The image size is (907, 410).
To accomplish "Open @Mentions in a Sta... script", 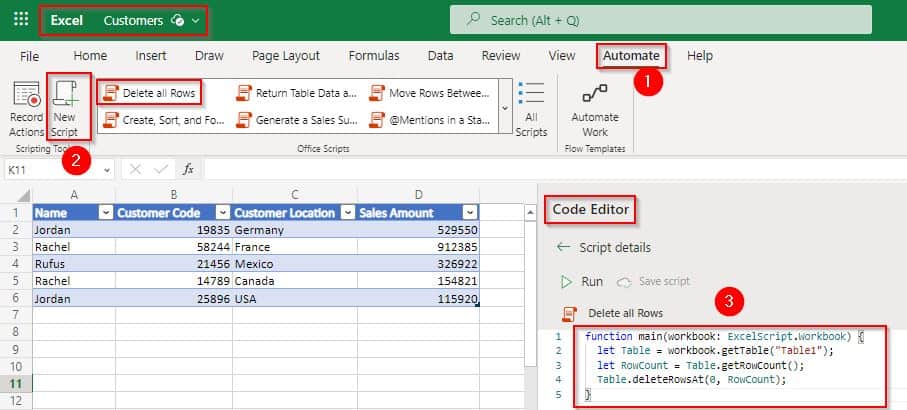I will click(430, 120).
